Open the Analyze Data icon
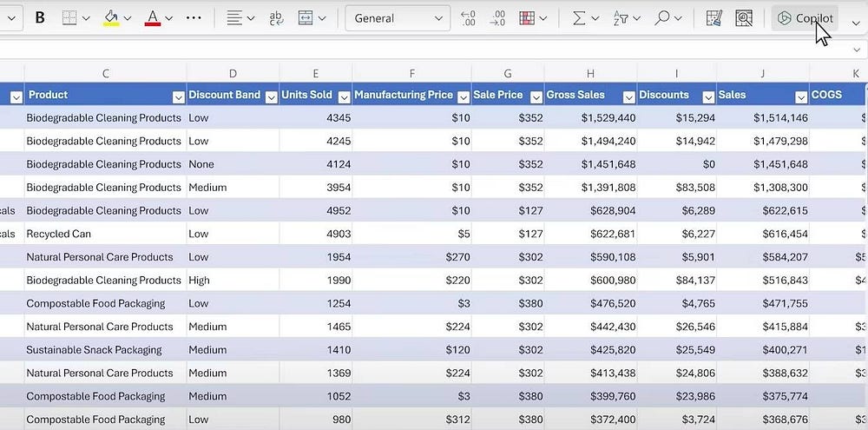Image resolution: width=868 pixels, height=430 pixels. [x=744, y=18]
